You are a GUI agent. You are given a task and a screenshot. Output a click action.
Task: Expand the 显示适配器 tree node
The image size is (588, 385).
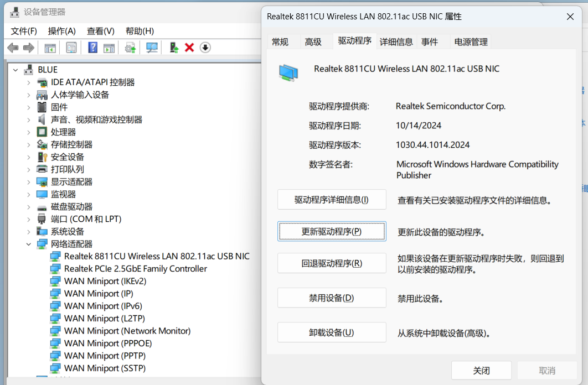tap(28, 182)
